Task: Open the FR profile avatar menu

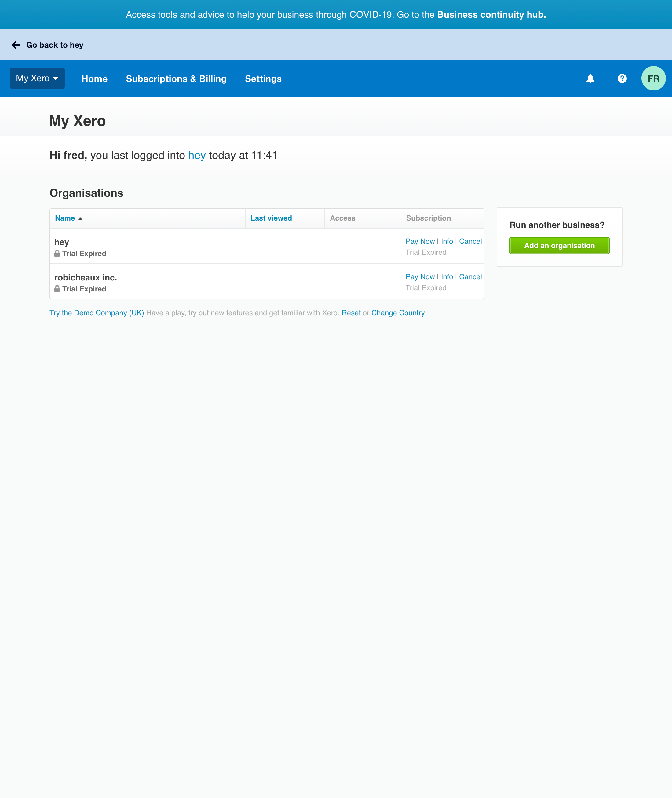Action: [x=654, y=78]
